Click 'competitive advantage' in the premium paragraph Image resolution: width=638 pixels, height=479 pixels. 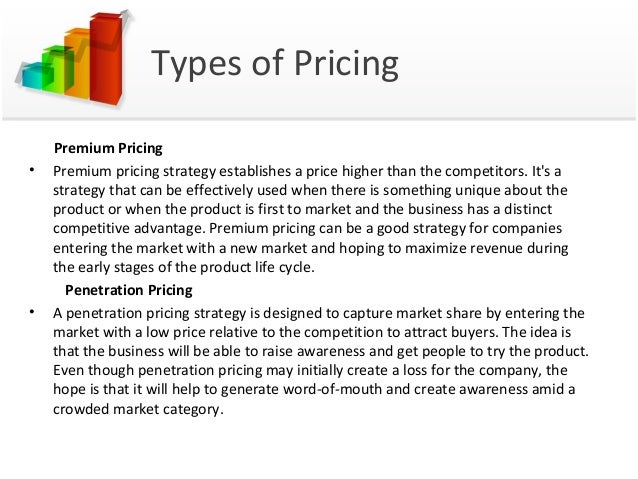[x=127, y=228]
